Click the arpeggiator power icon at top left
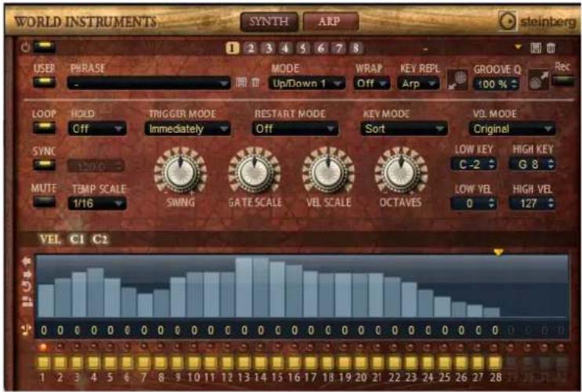The image size is (582, 392). pyautogui.click(x=25, y=48)
